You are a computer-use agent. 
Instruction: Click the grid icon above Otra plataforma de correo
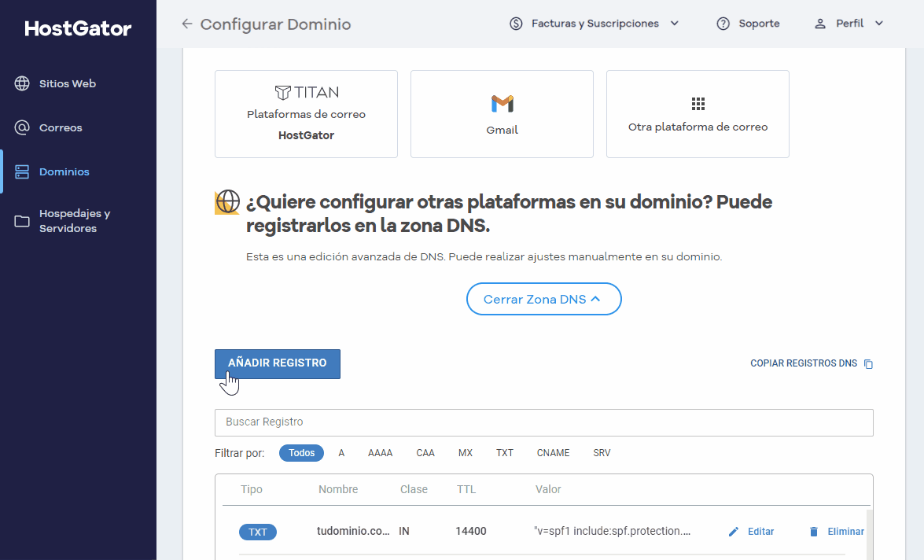coord(698,105)
